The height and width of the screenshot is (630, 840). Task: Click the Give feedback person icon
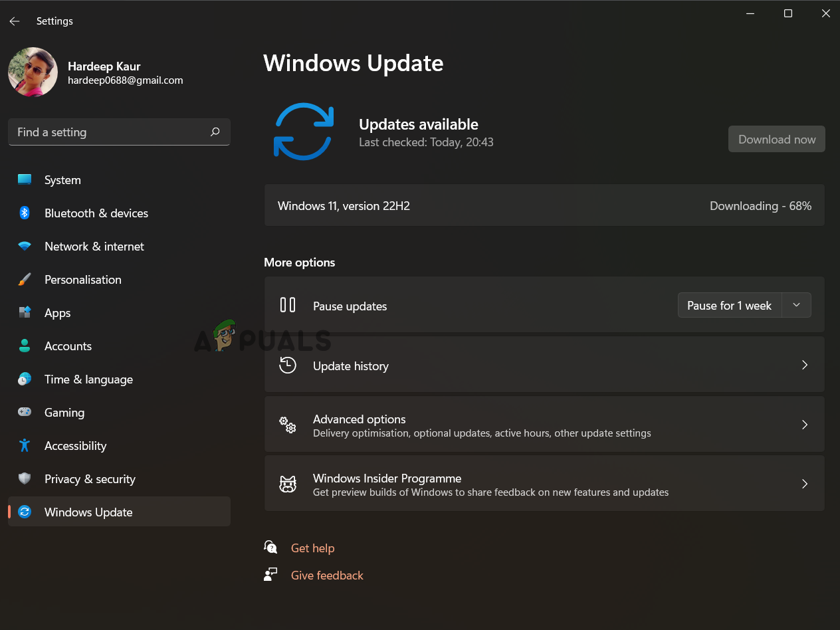pyautogui.click(x=270, y=574)
